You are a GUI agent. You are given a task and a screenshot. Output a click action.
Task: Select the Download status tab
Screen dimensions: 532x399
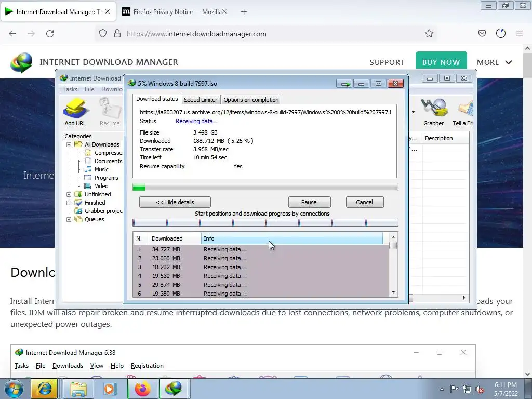coord(157,99)
